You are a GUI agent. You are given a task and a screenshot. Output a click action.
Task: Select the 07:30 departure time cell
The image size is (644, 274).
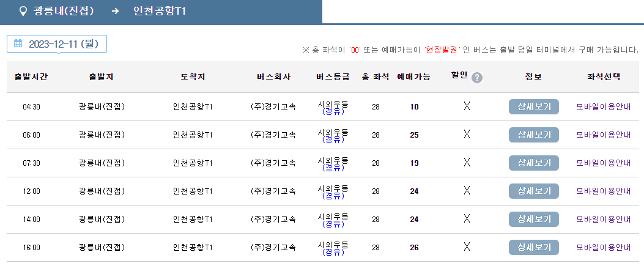tap(31, 163)
